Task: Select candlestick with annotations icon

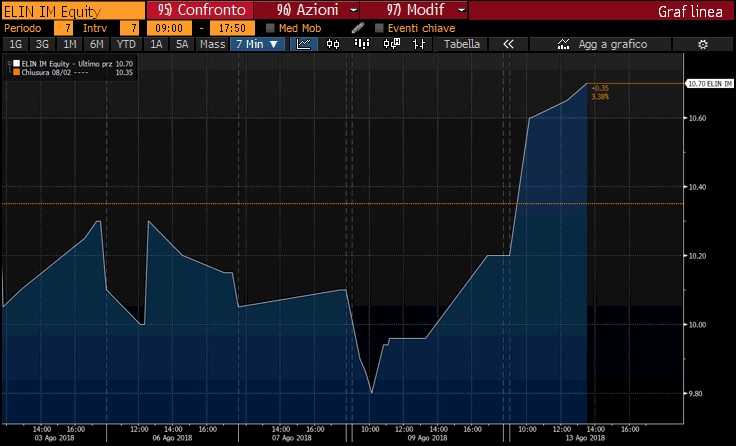Action: (x=391, y=44)
